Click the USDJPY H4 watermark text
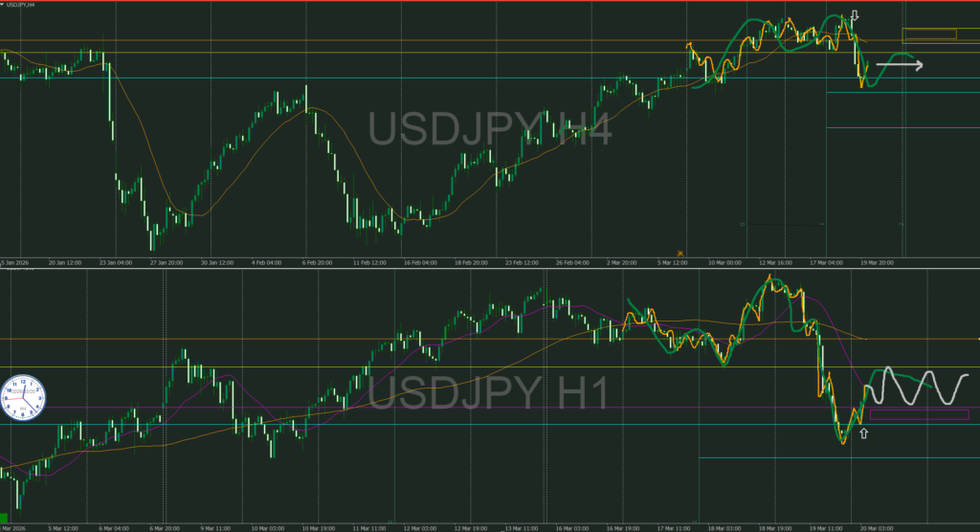Image resolution: width=980 pixels, height=532 pixels. pyautogui.click(x=490, y=128)
